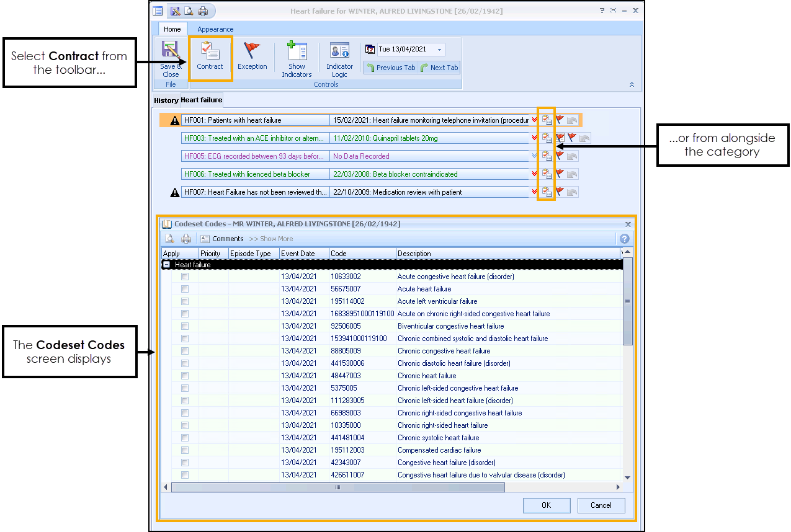Click the print icon in Codeset Codes toolbar
The width and height of the screenshot is (791, 532).
pyautogui.click(x=186, y=239)
